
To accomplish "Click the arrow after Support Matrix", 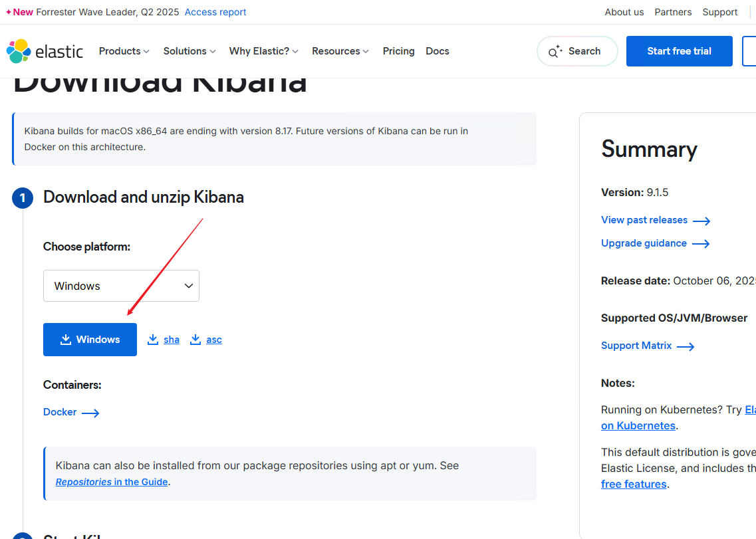I will click(686, 346).
